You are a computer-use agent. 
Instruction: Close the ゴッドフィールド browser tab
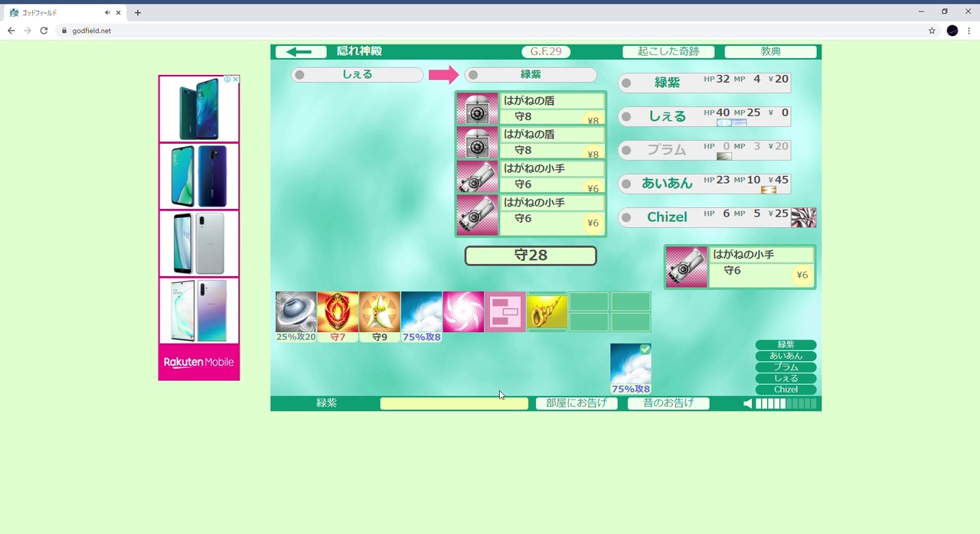click(119, 12)
